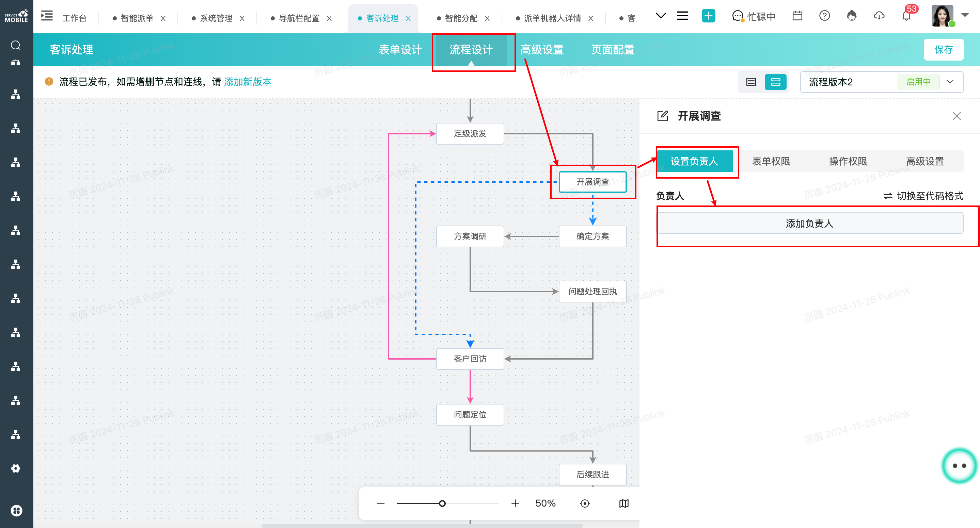Select the 后续跟进 flow node
Screen dimensions: 980x528
592,474
